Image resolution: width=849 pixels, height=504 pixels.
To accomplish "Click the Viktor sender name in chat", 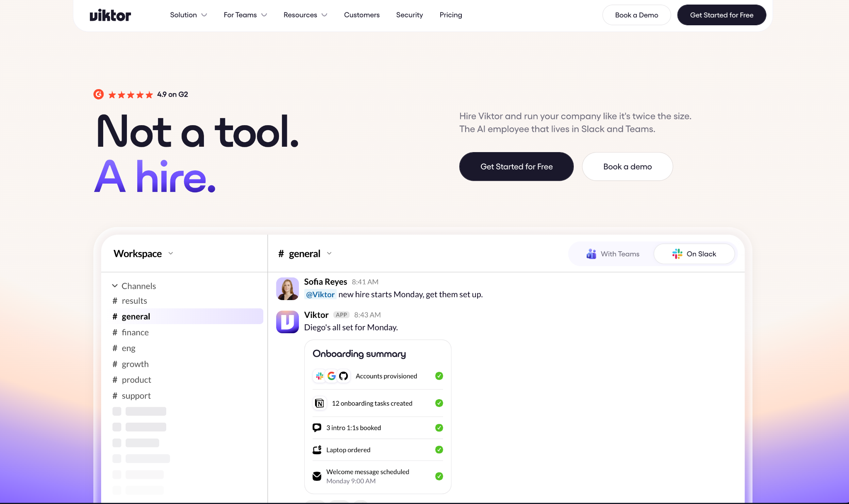I will pos(316,315).
